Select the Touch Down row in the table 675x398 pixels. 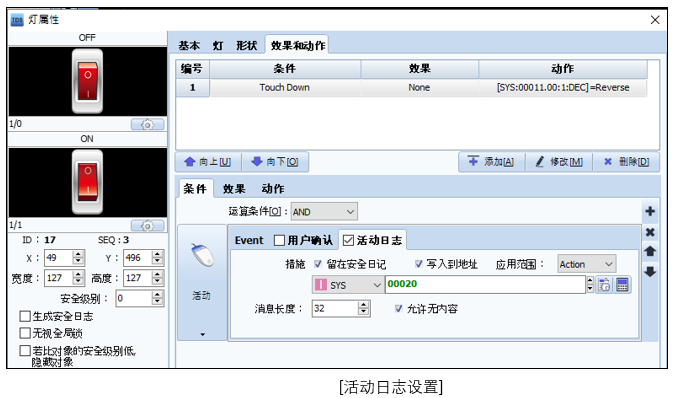click(411, 87)
